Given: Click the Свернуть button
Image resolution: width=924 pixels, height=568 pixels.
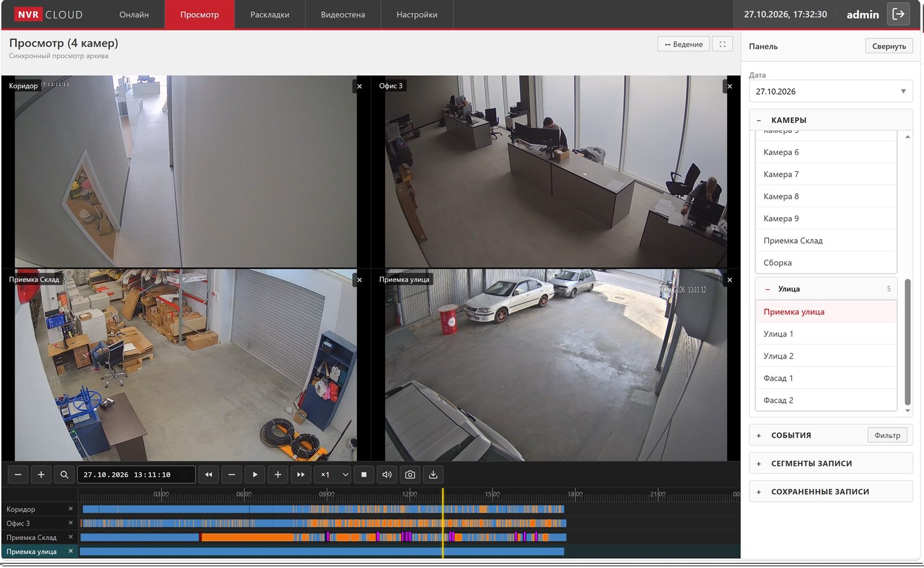Looking at the screenshot, I should (x=889, y=46).
